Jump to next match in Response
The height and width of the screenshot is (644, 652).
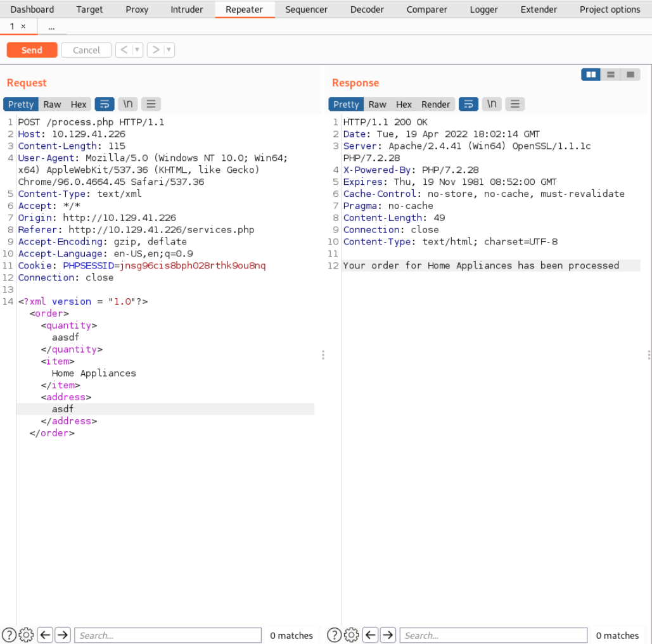click(x=388, y=635)
